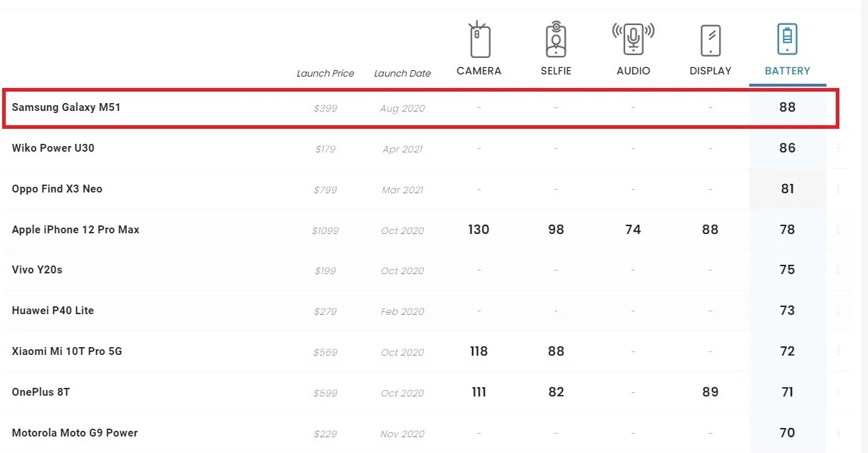Open the three-dot menu for Wiko Power U30
The width and height of the screenshot is (868, 453).
coord(838,148)
